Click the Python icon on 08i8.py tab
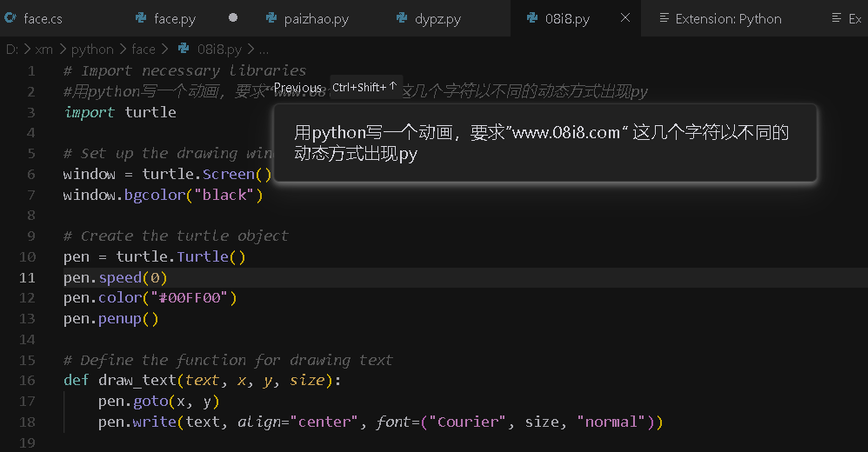Image resolution: width=868 pixels, height=452 pixels. coord(531,18)
